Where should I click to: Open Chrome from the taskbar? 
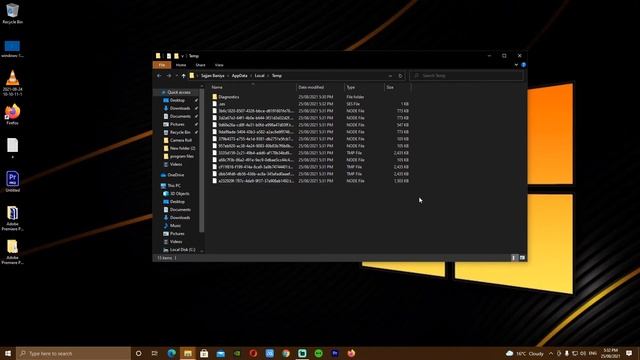click(x=286, y=353)
